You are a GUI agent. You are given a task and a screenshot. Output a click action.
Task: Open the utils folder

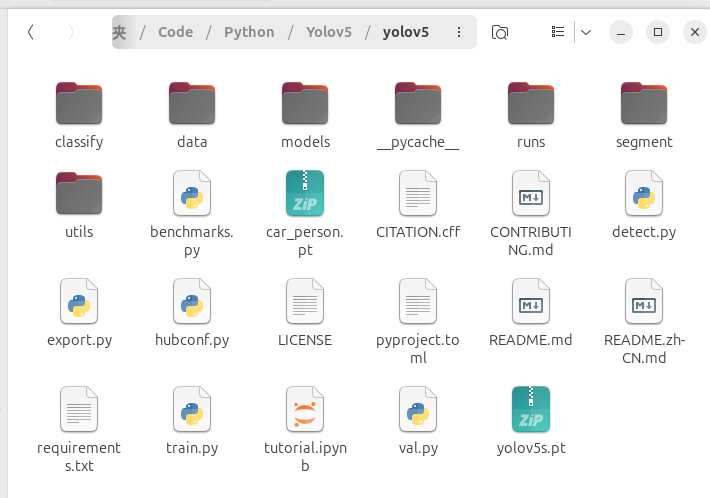79,193
